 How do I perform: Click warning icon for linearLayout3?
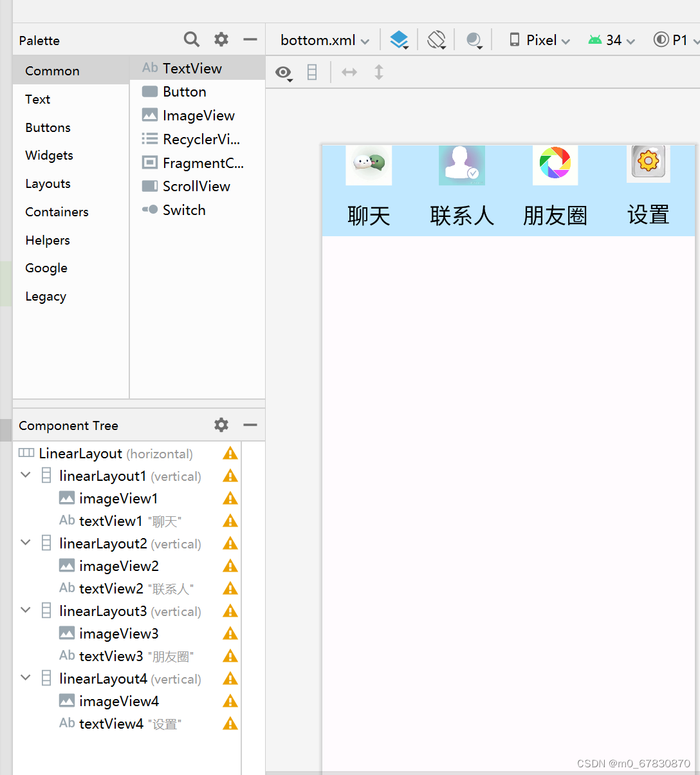point(230,612)
